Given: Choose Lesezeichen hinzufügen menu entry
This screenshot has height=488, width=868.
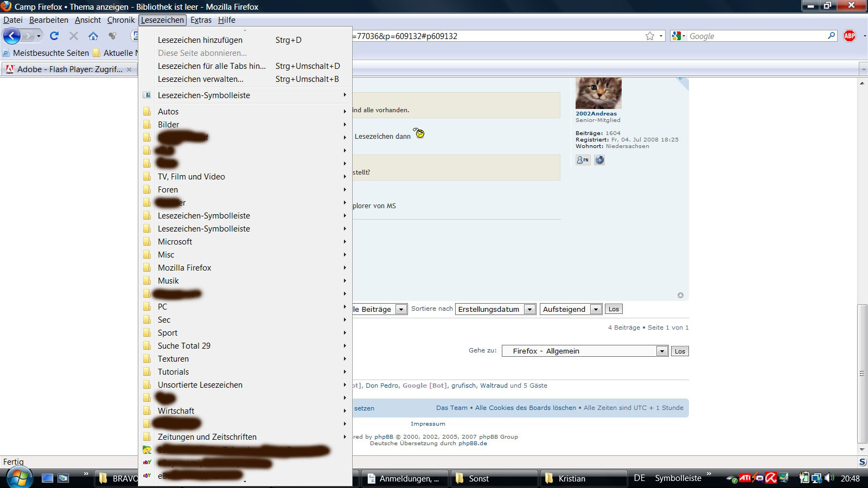Looking at the screenshot, I should tap(245, 40).
